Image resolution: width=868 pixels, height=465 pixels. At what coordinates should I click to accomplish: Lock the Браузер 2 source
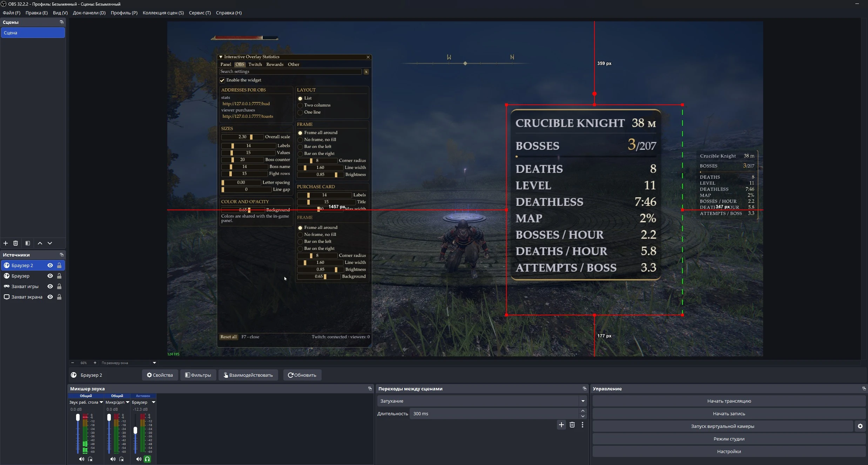[59, 265]
